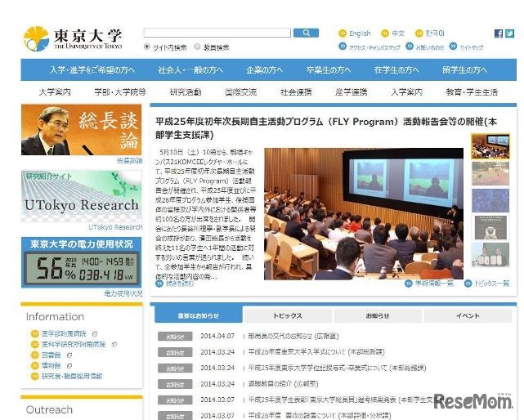Open the Twitter bird icon
The height and width of the screenshot is (420, 524).
pyautogui.click(x=509, y=34)
